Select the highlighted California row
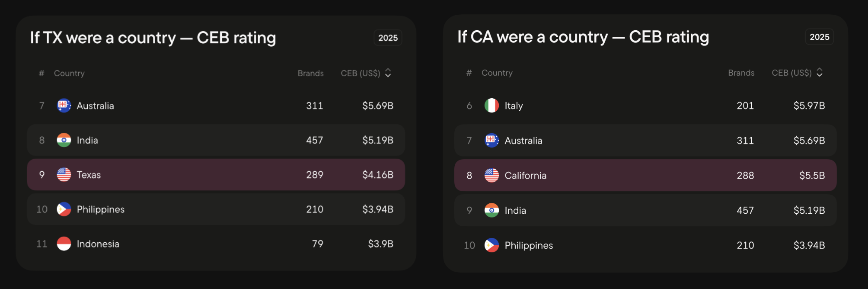The width and height of the screenshot is (868, 289). pos(645,175)
